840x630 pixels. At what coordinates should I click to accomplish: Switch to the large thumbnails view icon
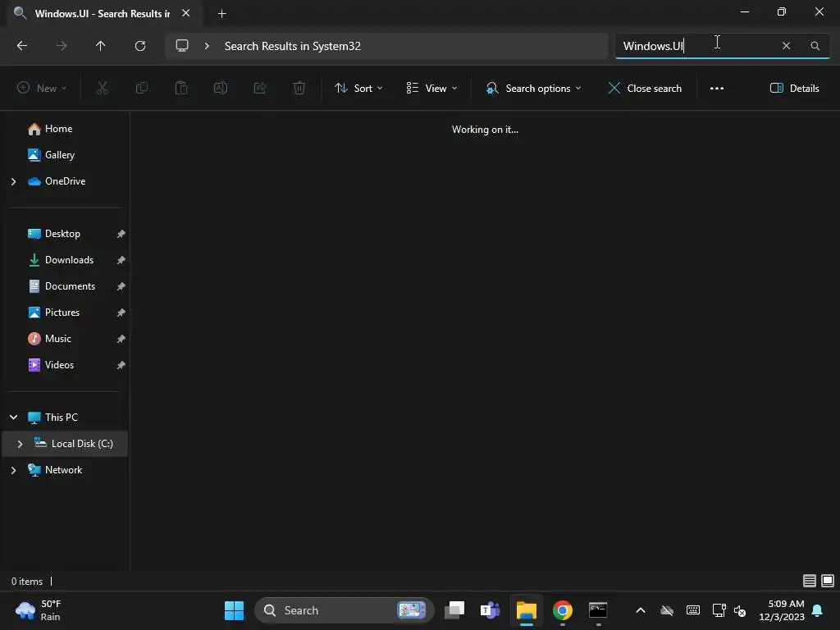pyautogui.click(x=828, y=581)
